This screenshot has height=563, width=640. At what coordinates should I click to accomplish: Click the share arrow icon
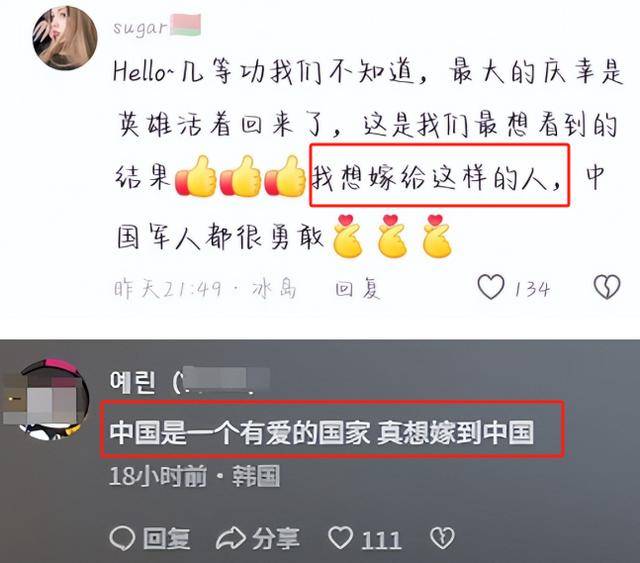[x=231, y=538]
